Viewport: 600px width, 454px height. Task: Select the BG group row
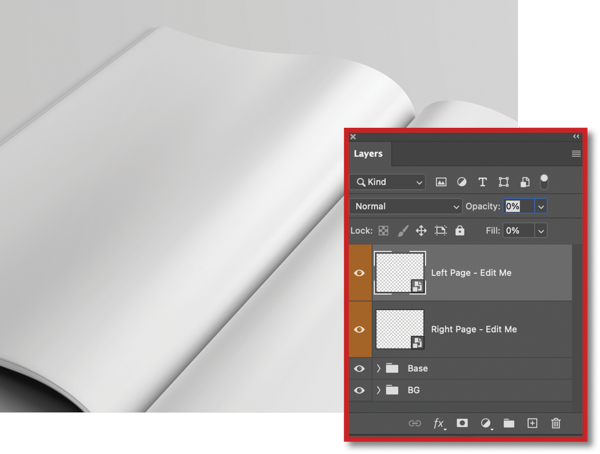click(x=461, y=390)
